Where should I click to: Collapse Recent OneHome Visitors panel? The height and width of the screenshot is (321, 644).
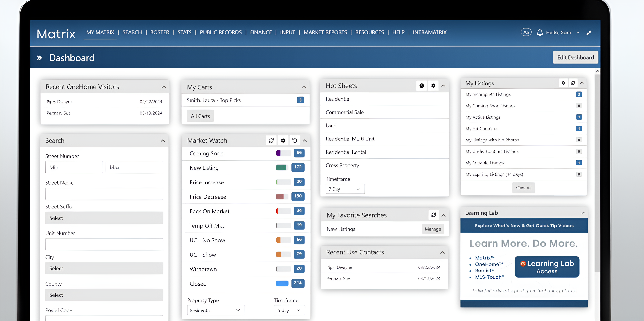point(164,87)
